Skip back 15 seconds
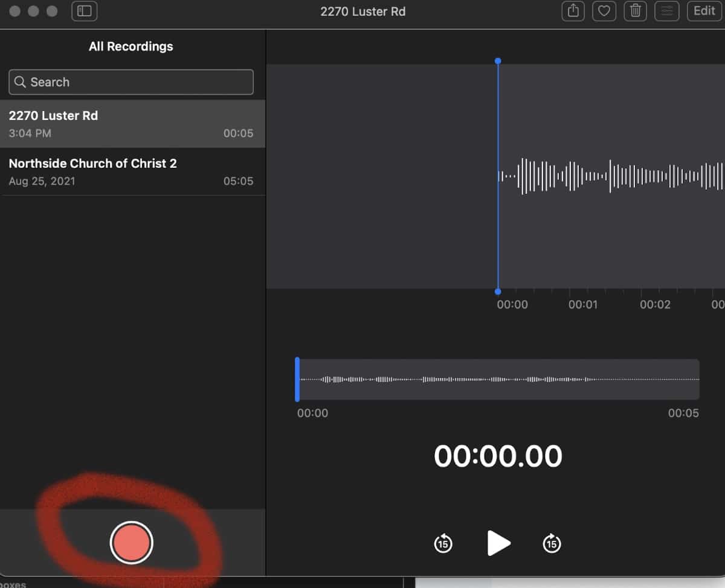 pos(443,543)
